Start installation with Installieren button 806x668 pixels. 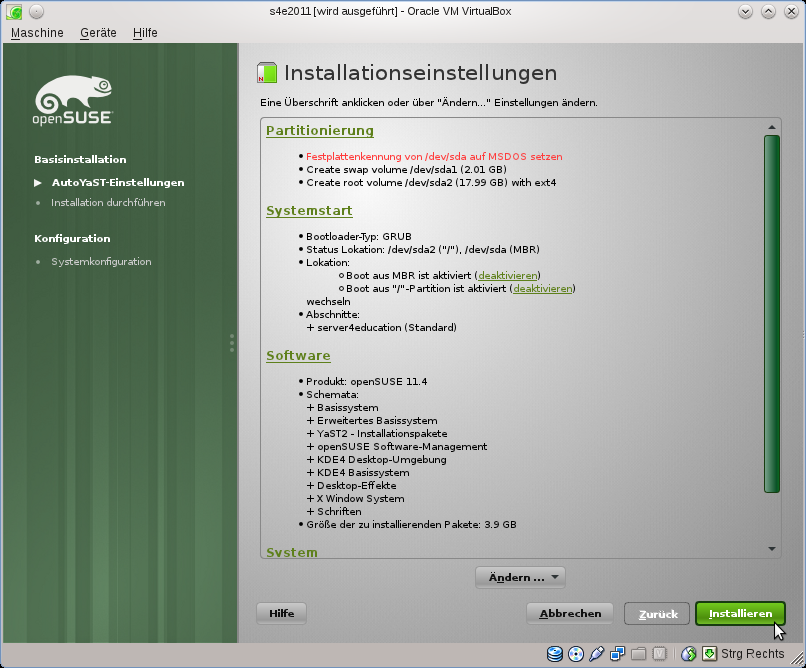740,614
